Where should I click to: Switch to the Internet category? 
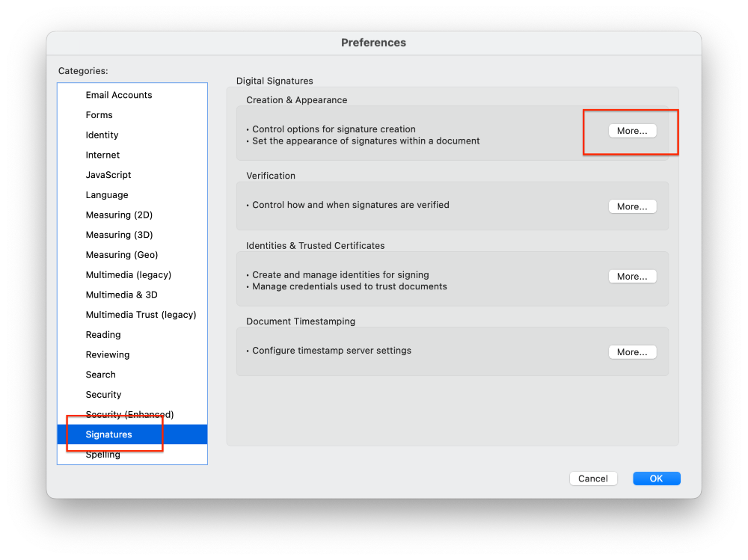(x=103, y=155)
